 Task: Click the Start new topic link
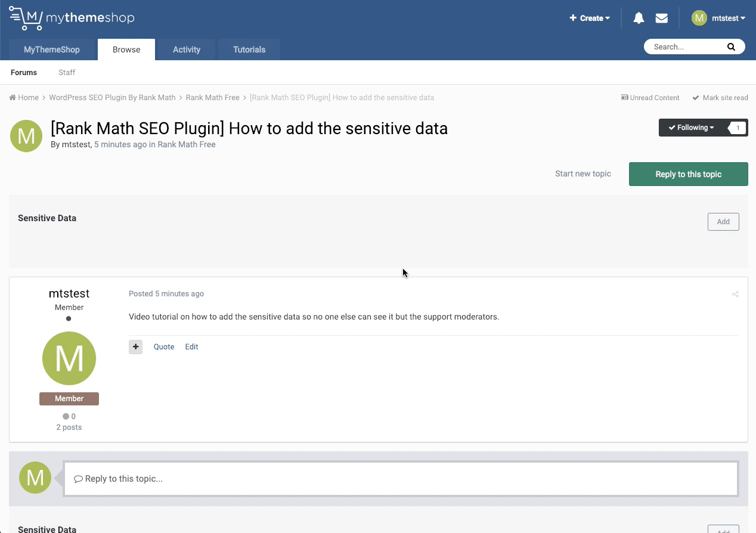pyautogui.click(x=583, y=174)
